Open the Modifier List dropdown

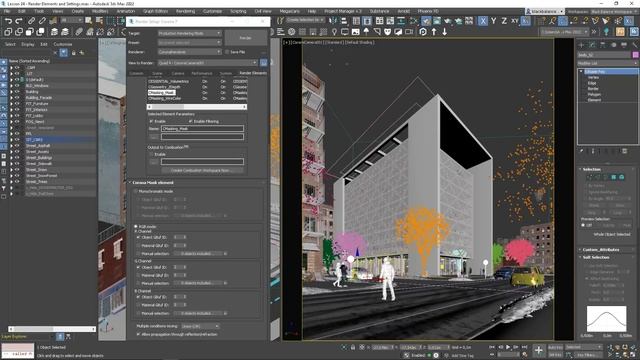(607, 63)
